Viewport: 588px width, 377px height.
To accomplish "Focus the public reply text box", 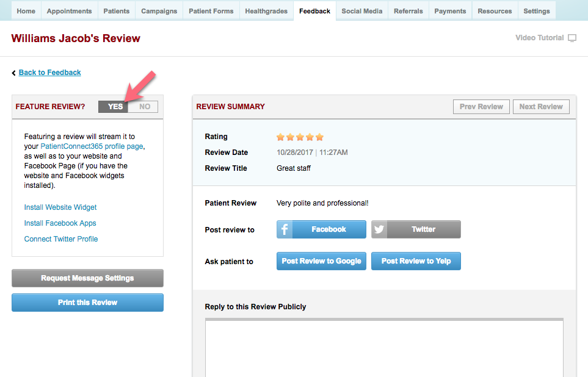I will point(383,348).
